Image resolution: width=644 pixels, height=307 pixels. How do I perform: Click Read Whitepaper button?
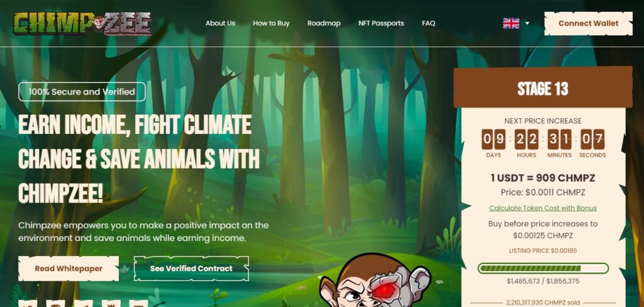[x=69, y=269]
